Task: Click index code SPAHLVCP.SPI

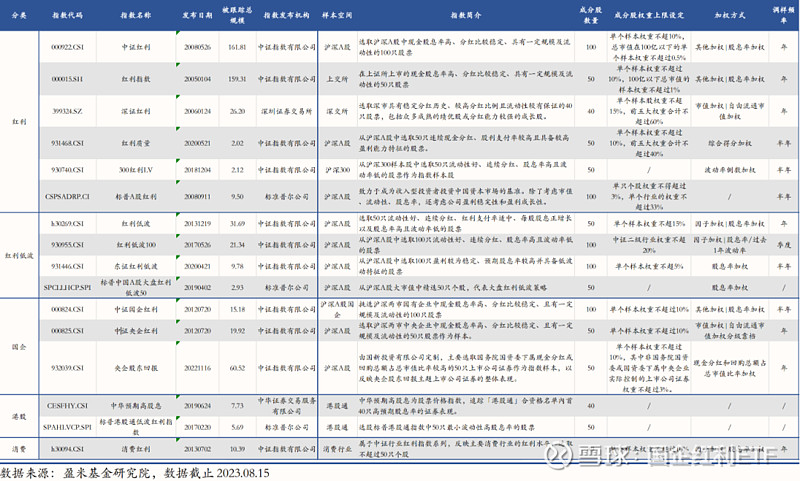Action: coord(67,427)
